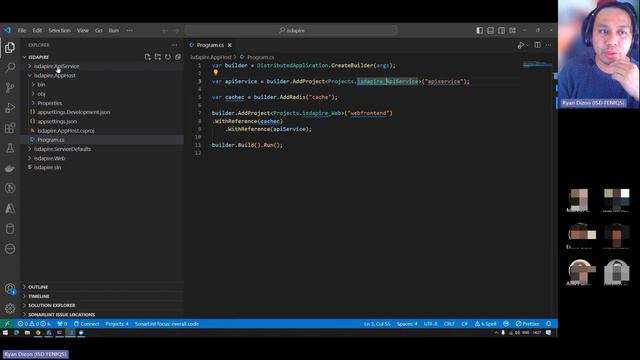Click the Windows Start button
Viewport: 640px width, 360px height.
[x=5, y=333]
